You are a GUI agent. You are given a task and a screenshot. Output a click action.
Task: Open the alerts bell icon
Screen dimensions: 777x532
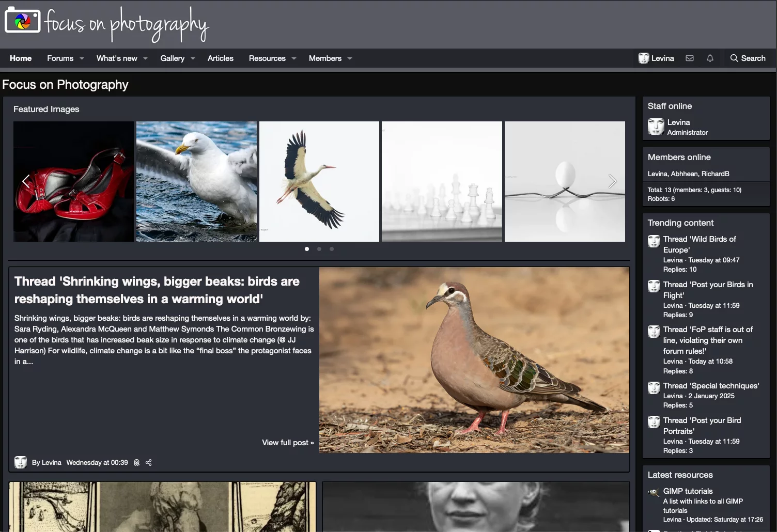710,58
